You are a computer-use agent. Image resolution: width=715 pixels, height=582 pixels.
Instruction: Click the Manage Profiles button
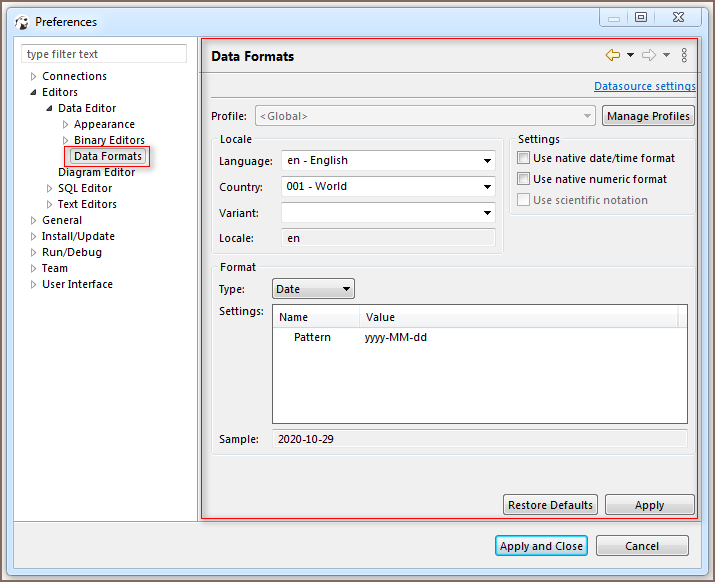click(x=648, y=116)
